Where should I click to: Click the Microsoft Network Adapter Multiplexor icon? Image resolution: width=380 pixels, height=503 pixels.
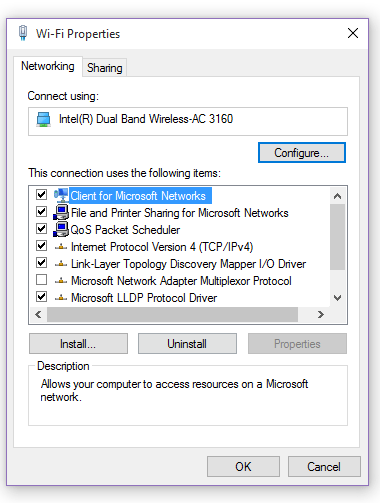point(61,281)
